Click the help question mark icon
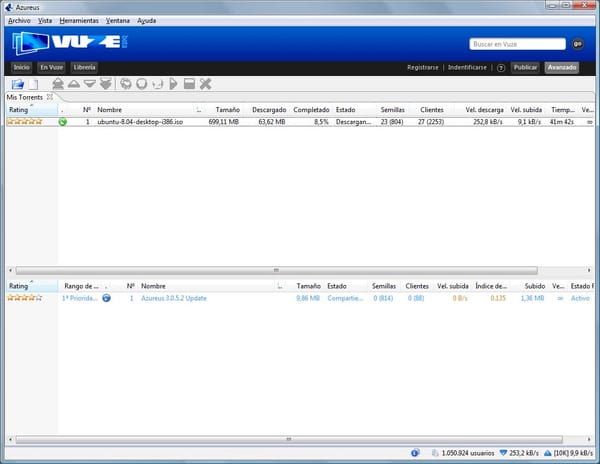The width and height of the screenshot is (600, 464). pos(500,67)
